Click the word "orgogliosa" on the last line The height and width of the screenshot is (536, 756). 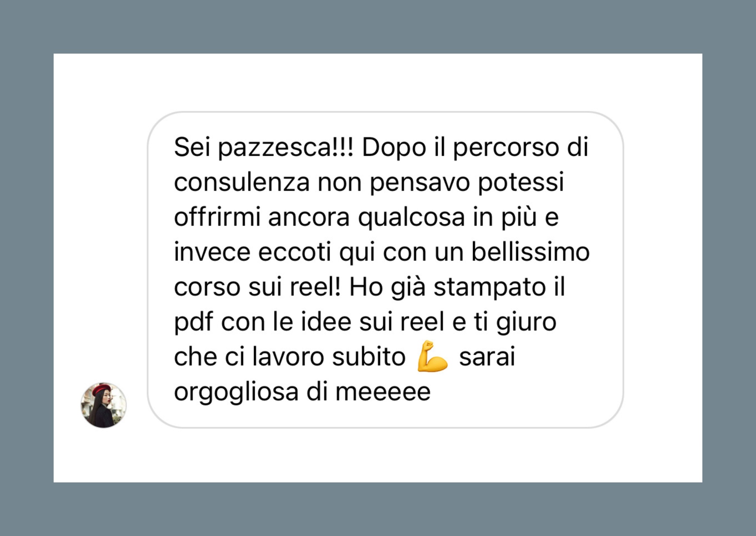pos(236,393)
